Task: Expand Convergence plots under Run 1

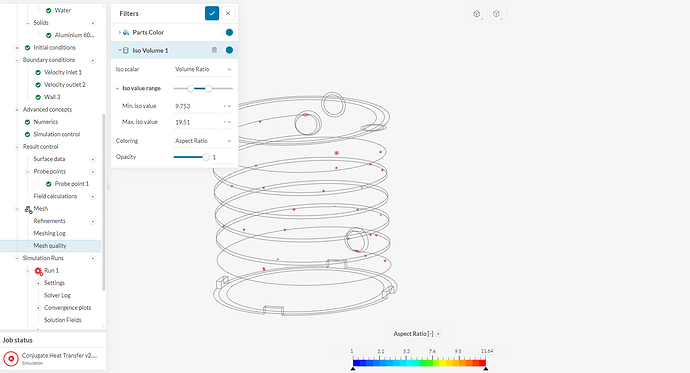Action: (x=38, y=307)
